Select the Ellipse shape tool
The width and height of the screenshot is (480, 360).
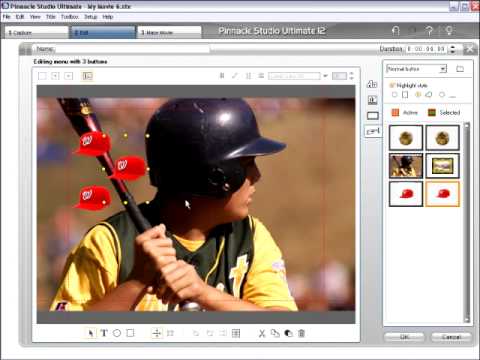[x=117, y=333]
